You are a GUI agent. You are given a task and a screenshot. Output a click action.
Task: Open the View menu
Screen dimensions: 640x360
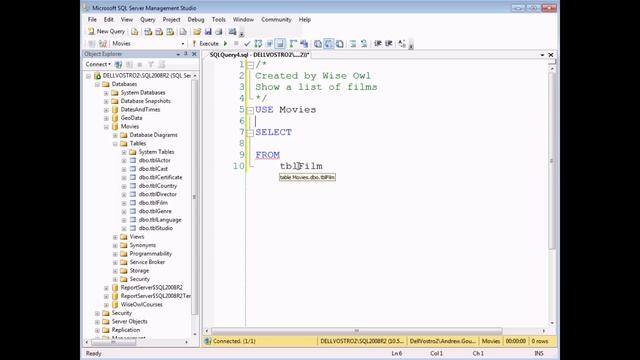pos(127,19)
